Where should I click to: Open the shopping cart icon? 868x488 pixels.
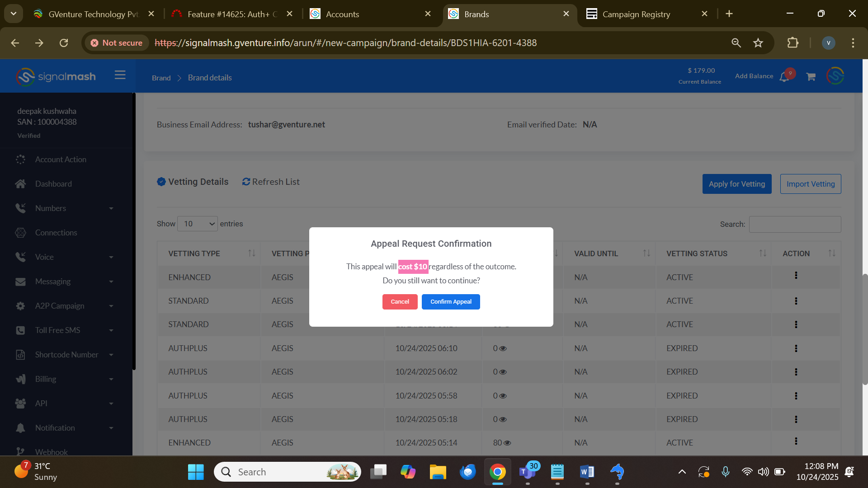(x=811, y=77)
